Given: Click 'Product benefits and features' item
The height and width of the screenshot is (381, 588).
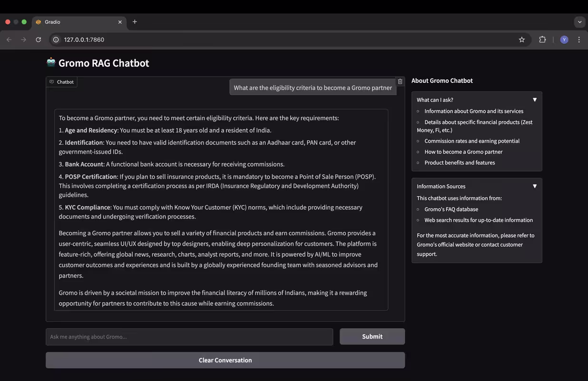Looking at the screenshot, I should 460,163.
